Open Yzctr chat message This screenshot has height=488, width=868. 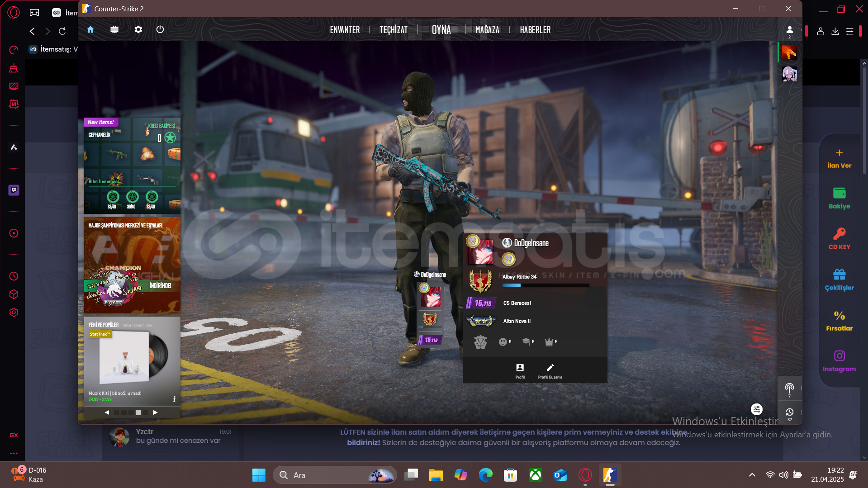[x=171, y=436]
